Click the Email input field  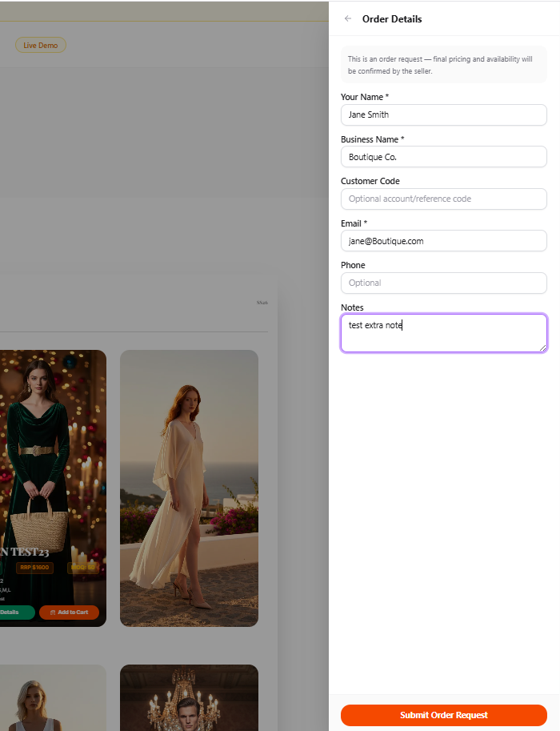pos(443,241)
